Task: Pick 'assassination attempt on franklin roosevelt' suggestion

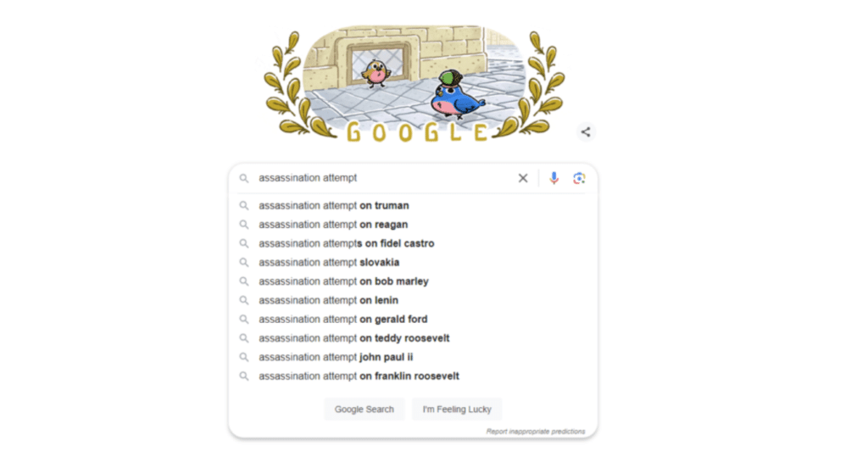Action: tap(359, 376)
